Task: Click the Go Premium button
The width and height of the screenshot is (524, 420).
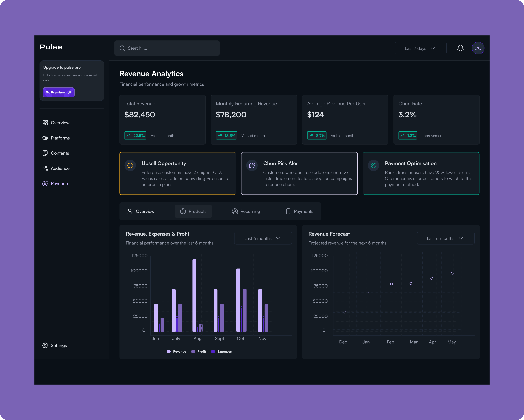Action: (x=59, y=92)
